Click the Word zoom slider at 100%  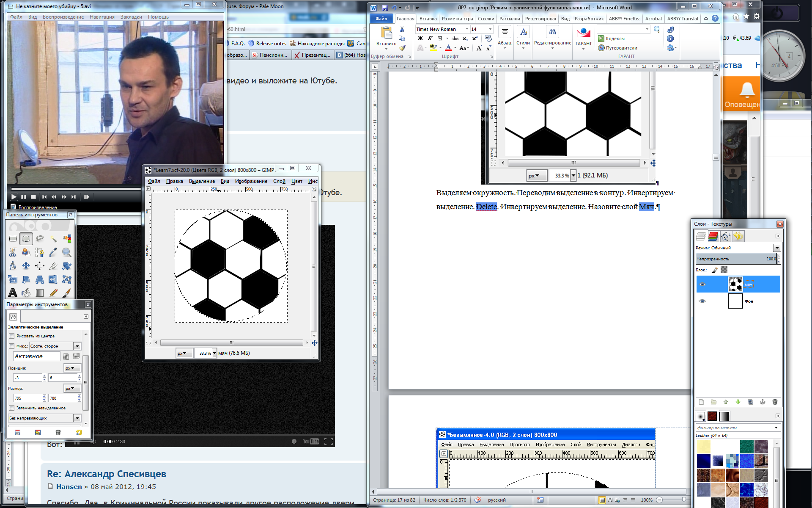coord(684,500)
